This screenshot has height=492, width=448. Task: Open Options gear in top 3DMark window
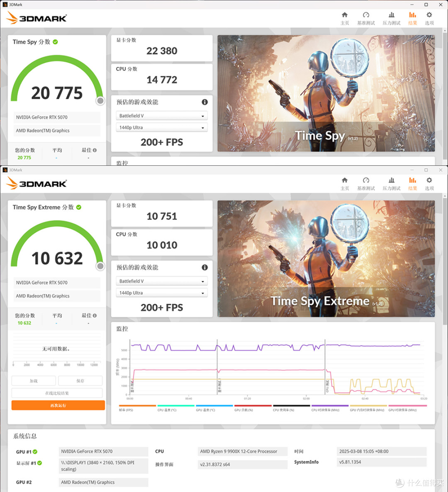coord(429,19)
